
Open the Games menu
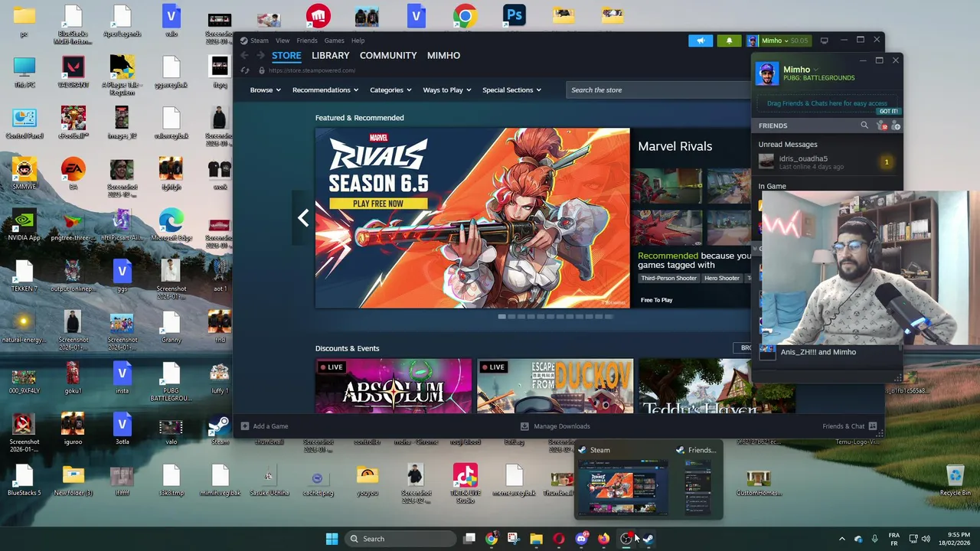pyautogui.click(x=334, y=41)
